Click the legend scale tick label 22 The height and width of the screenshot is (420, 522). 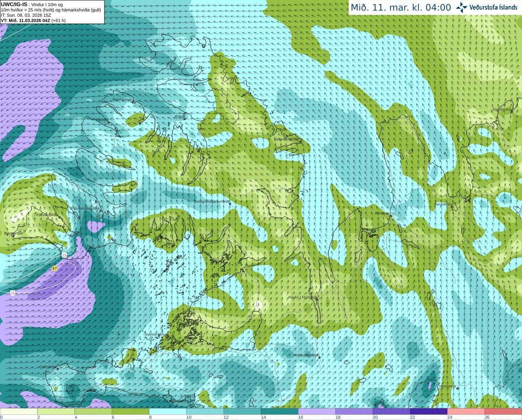click(x=412, y=417)
